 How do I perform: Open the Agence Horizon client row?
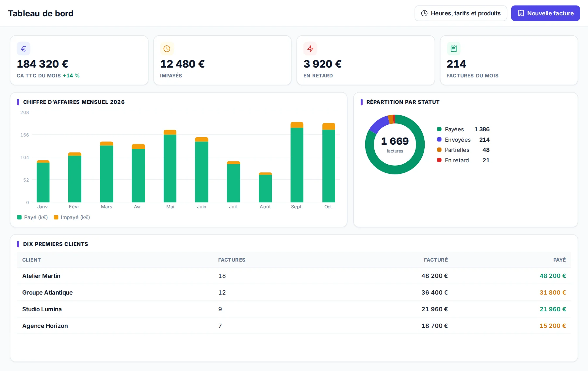[x=294, y=326]
